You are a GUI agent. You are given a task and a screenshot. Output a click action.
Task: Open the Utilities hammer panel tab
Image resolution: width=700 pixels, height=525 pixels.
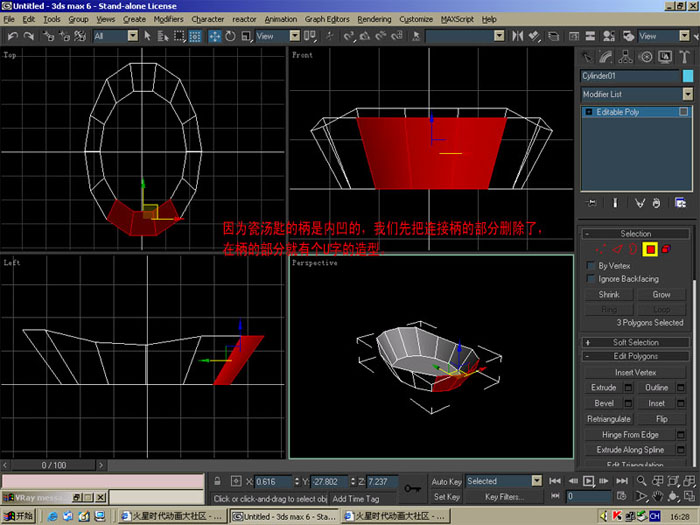click(684, 57)
